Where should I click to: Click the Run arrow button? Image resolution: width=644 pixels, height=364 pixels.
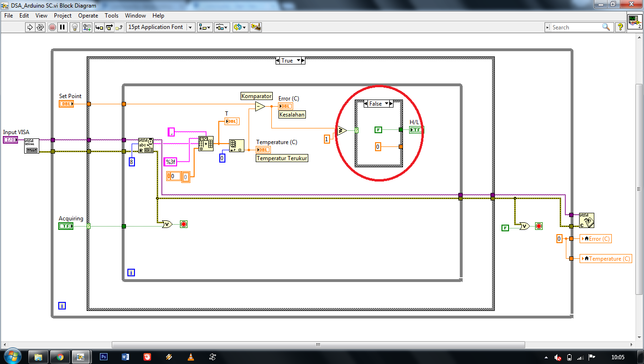(x=30, y=27)
